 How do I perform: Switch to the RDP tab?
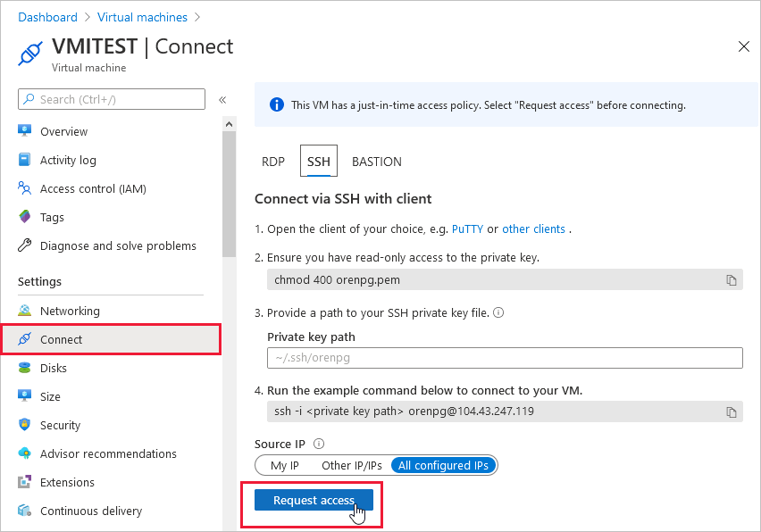pyautogui.click(x=272, y=162)
